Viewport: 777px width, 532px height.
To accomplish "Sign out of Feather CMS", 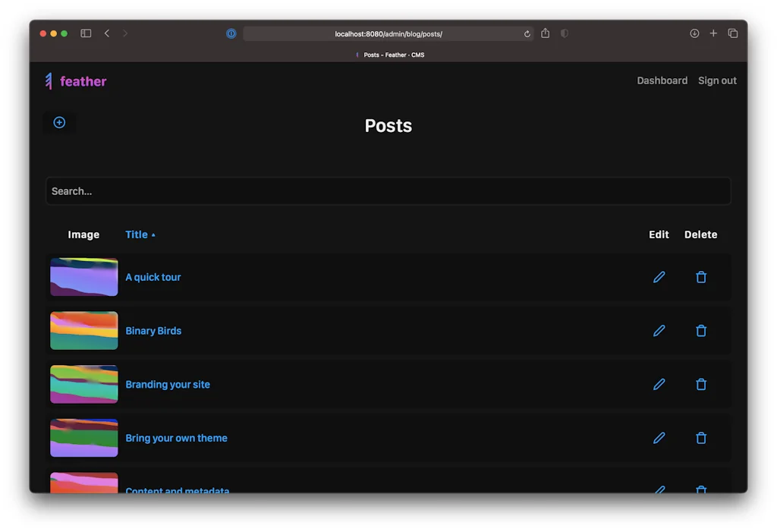I will click(716, 80).
